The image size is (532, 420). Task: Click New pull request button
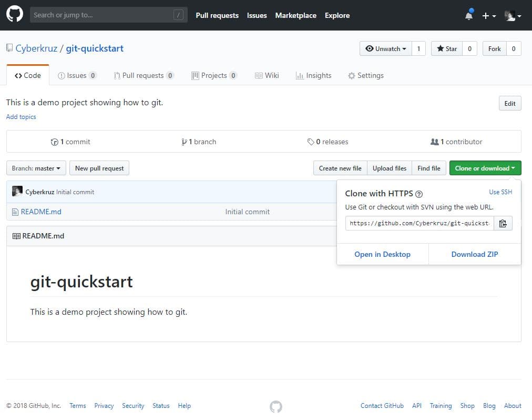[x=99, y=168]
